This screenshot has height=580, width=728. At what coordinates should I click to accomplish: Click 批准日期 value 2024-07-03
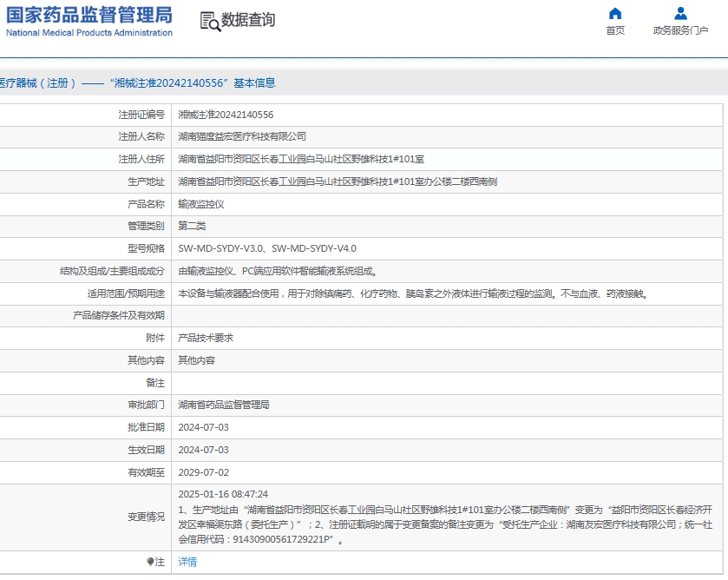pyautogui.click(x=203, y=427)
